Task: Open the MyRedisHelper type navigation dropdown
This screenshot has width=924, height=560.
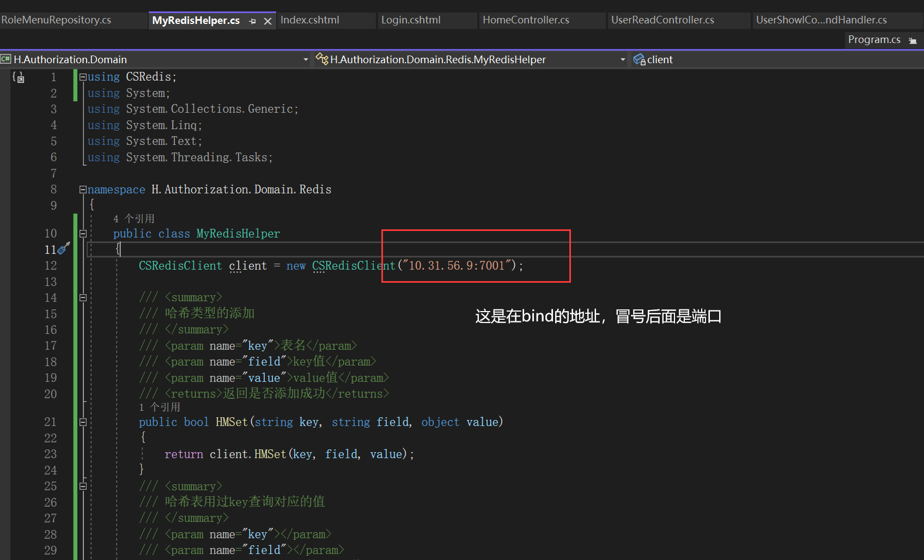Action: (x=623, y=59)
